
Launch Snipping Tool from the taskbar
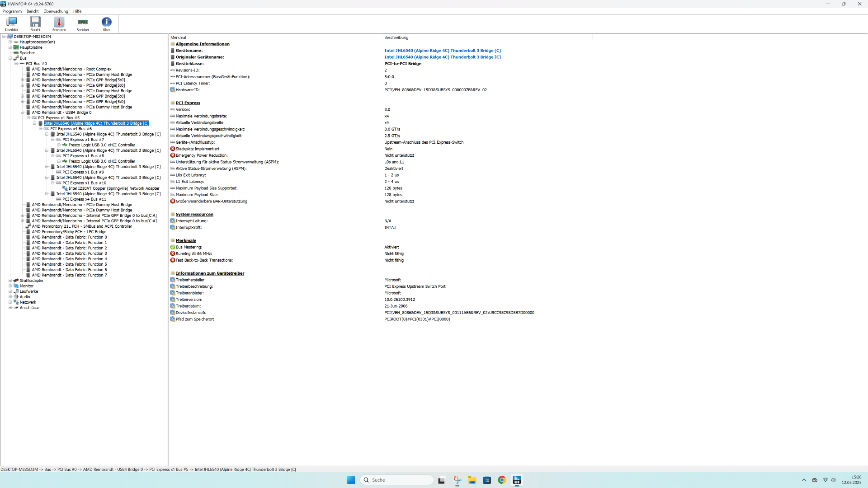click(457, 480)
